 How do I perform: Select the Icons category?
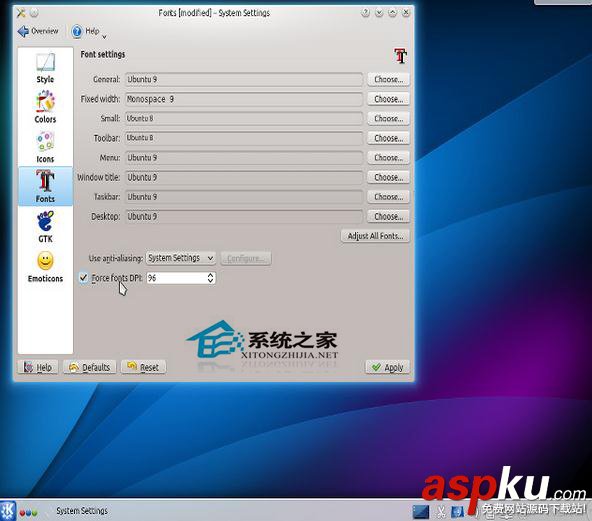point(45,147)
